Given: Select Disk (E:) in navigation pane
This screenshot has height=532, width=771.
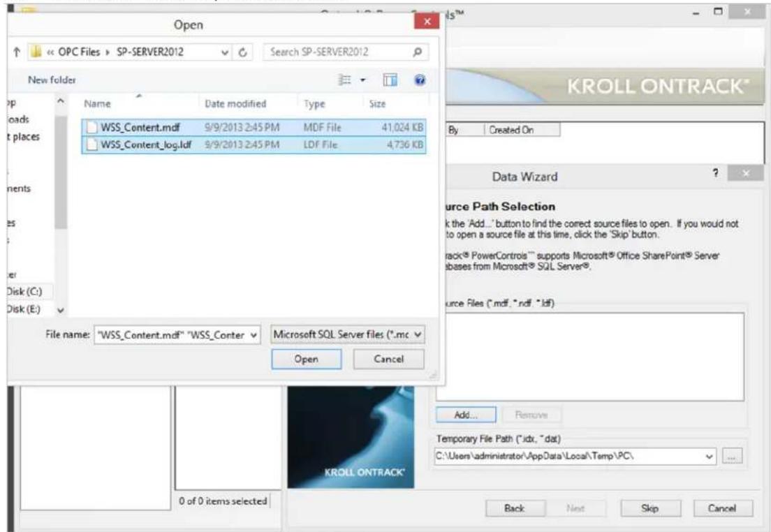Looking at the screenshot, I should (x=24, y=309).
